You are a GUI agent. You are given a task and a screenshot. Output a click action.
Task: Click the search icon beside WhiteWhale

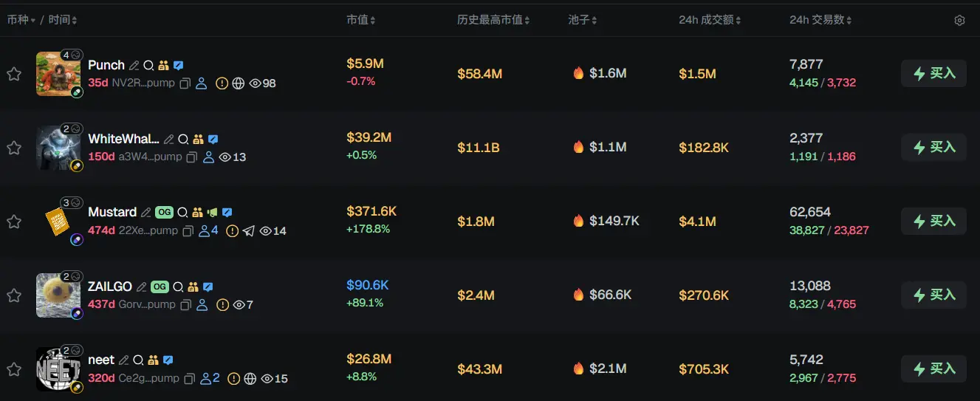point(183,139)
